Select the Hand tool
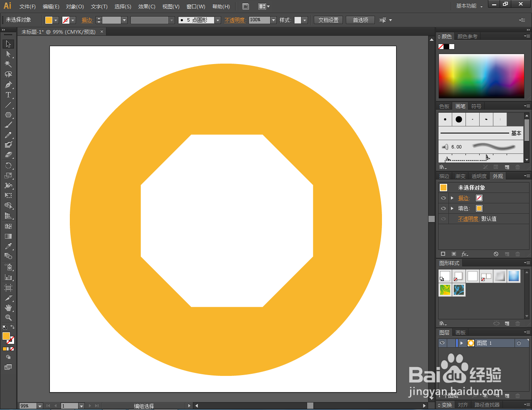The height and width of the screenshot is (410, 532). [x=8, y=308]
